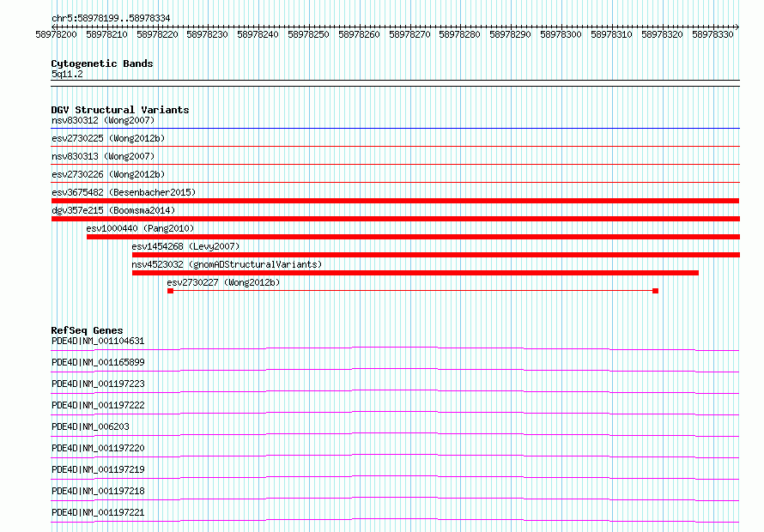Open the PDE4D|NM_006203 transcript

(90, 426)
